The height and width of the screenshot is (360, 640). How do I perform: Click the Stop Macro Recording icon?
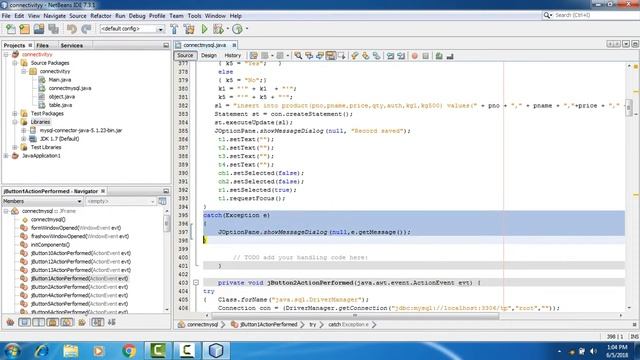coord(425,56)
